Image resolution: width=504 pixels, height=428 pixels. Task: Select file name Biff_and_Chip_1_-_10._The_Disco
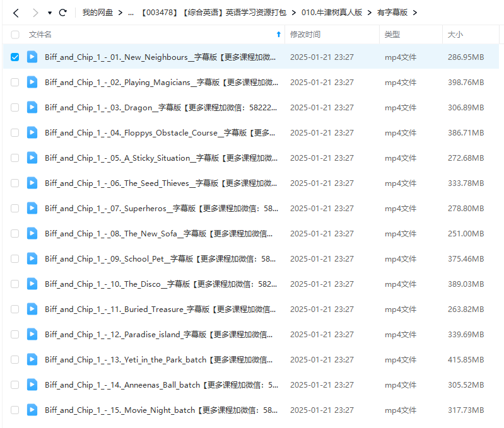[161, 284]
